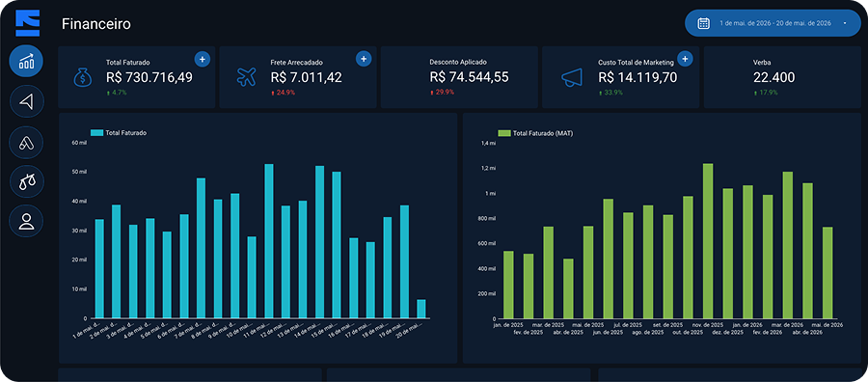Click the Custo Total de Marketing label
The height and width of the screenshot is (382, 868).
point(637,62)
